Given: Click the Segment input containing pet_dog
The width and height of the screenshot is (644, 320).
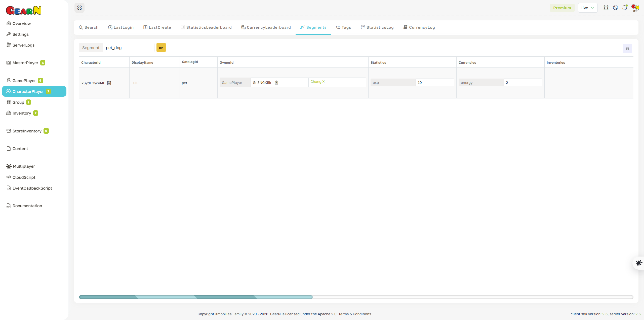Looking at the screenshot, I should click(x=128, y=47).
